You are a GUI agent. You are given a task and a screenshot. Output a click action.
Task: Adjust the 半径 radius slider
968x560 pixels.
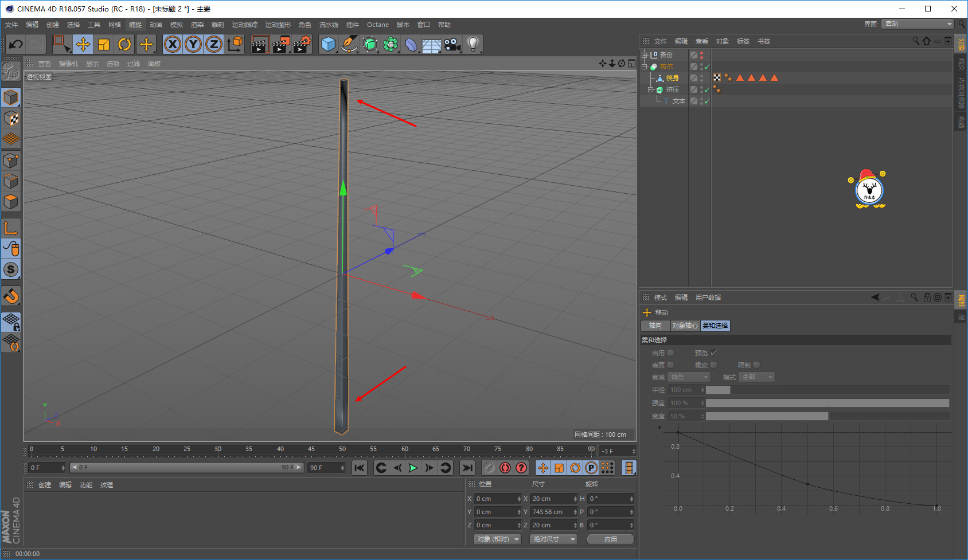827,390
